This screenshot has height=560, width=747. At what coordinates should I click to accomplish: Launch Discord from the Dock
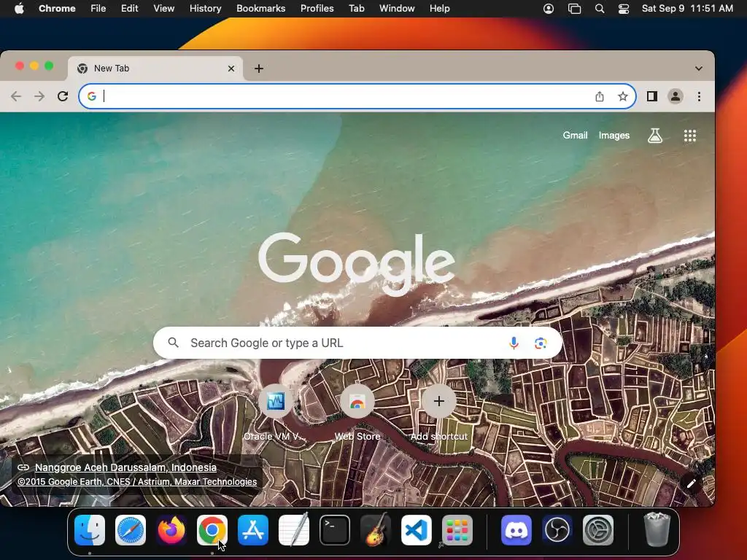516,530
